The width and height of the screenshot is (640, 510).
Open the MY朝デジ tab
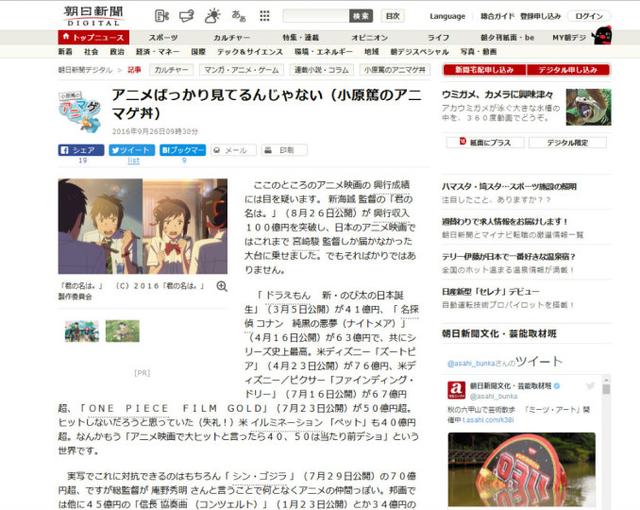click(x=569, y=38)
